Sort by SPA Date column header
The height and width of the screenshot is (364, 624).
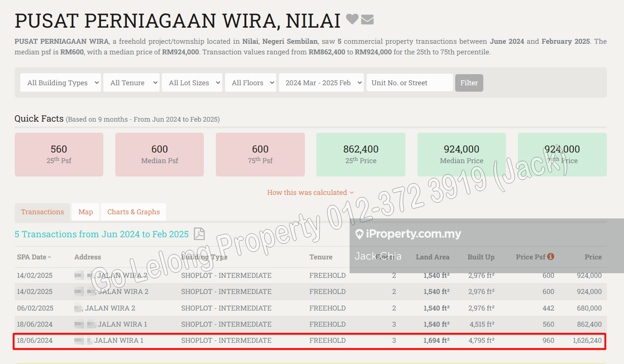tap(34, 257)
